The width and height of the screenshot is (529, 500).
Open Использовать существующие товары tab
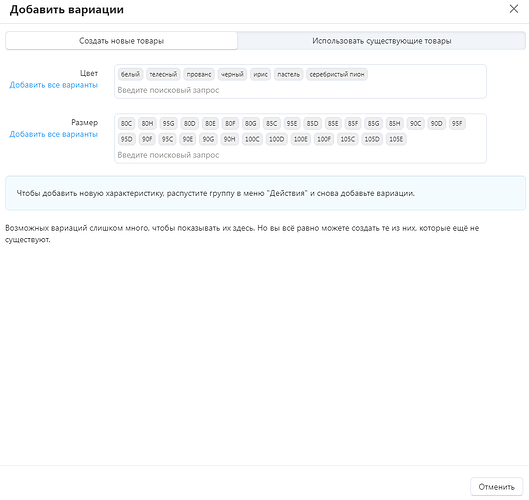(381, 41)
